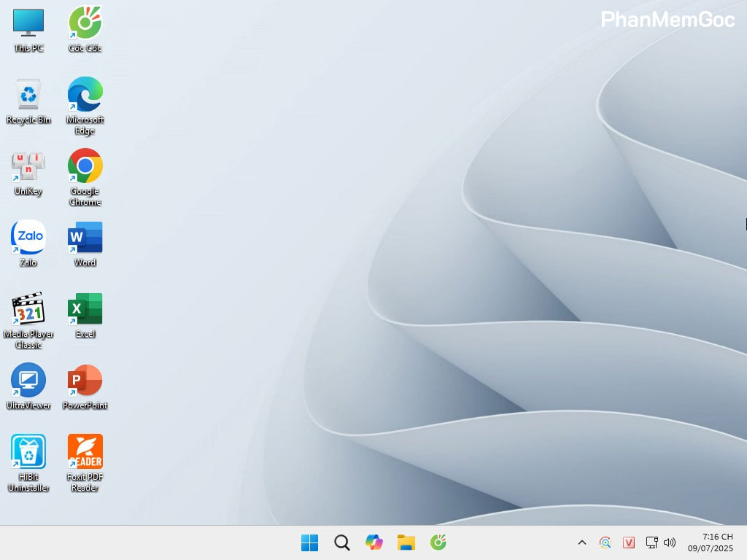Open the Zalo chat application
This screenshot has height=560, width=747.
click(28, 237)
